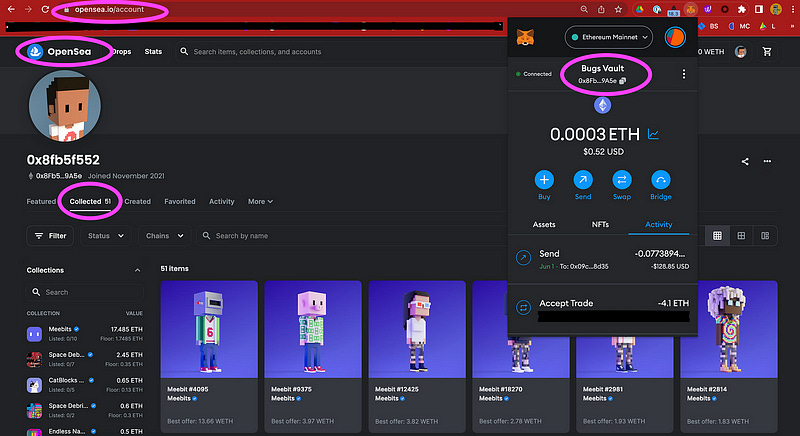Open Meebit #2814 card

[x=729, y=356]
